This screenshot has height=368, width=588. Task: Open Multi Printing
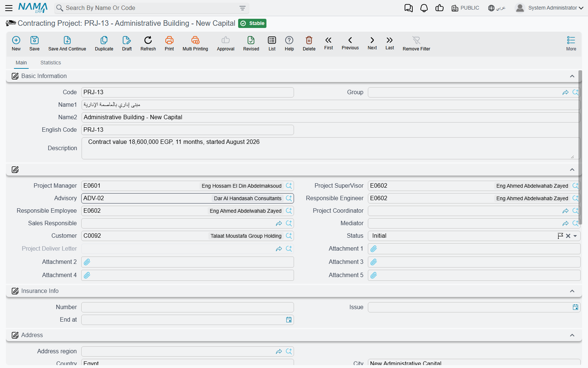click(x=195, y=43)
